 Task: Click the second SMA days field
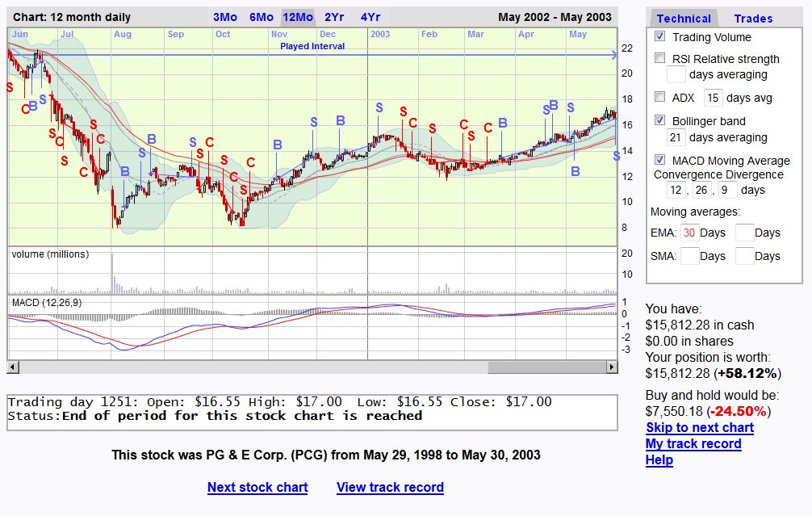744,256
